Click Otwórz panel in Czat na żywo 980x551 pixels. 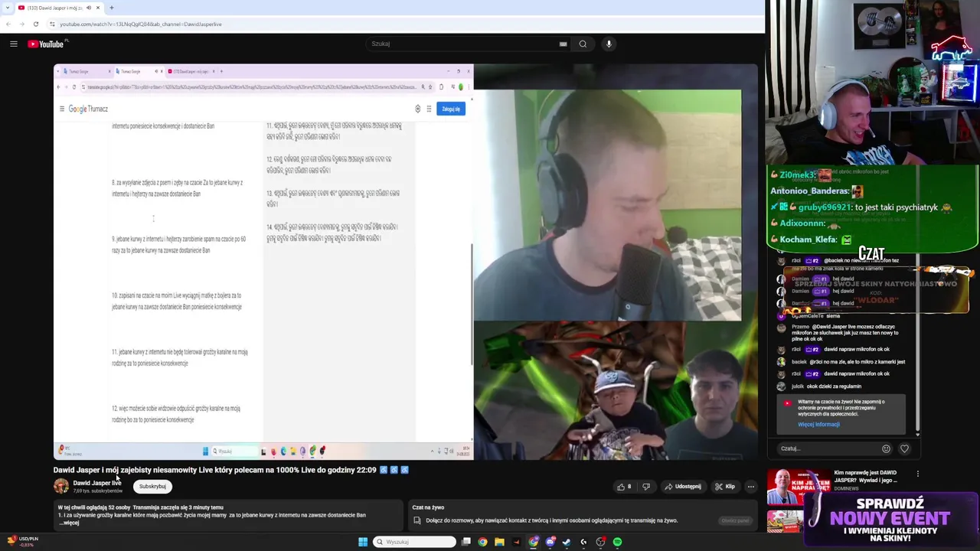pyautogui.click(x=735, y=520)
